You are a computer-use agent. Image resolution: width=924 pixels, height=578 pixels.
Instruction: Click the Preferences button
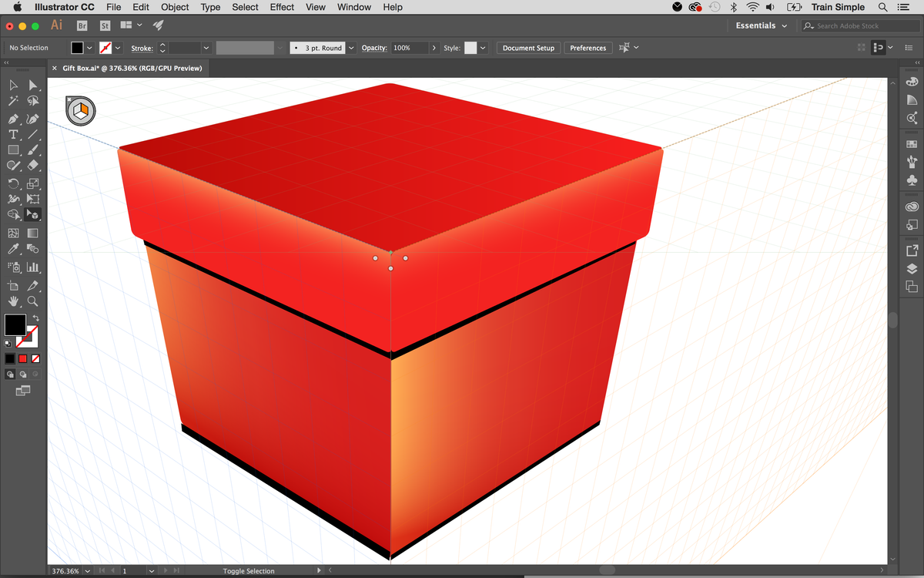coord(588,47)
